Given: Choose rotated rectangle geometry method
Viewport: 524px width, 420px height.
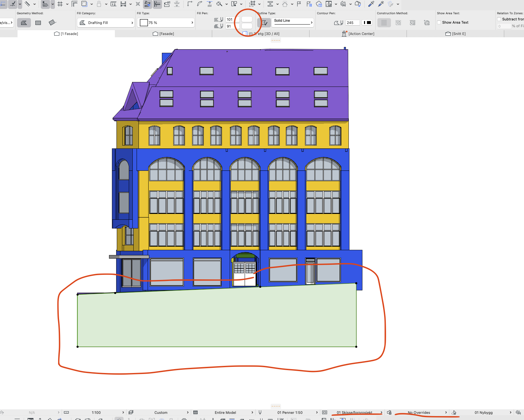Looking at the screenshot, I should (x=52, y=23).
